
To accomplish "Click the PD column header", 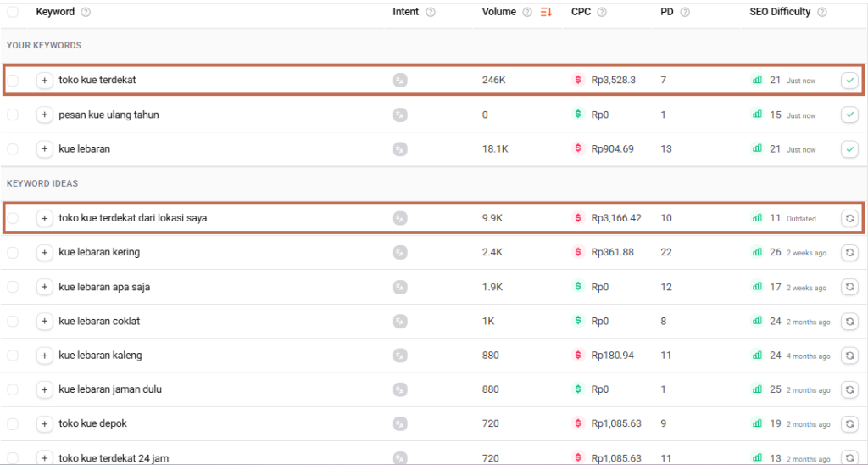I will [x=667, y=12].
